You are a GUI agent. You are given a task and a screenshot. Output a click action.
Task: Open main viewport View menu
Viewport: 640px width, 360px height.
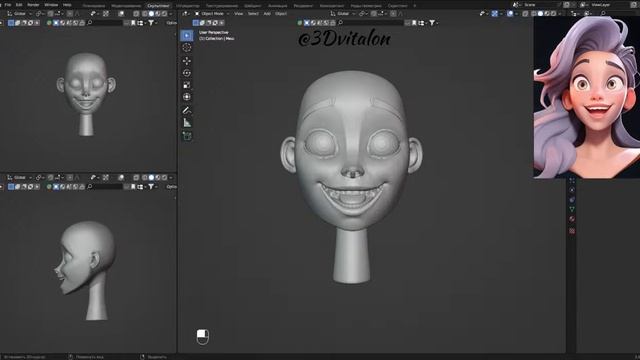tap(238, 13)
